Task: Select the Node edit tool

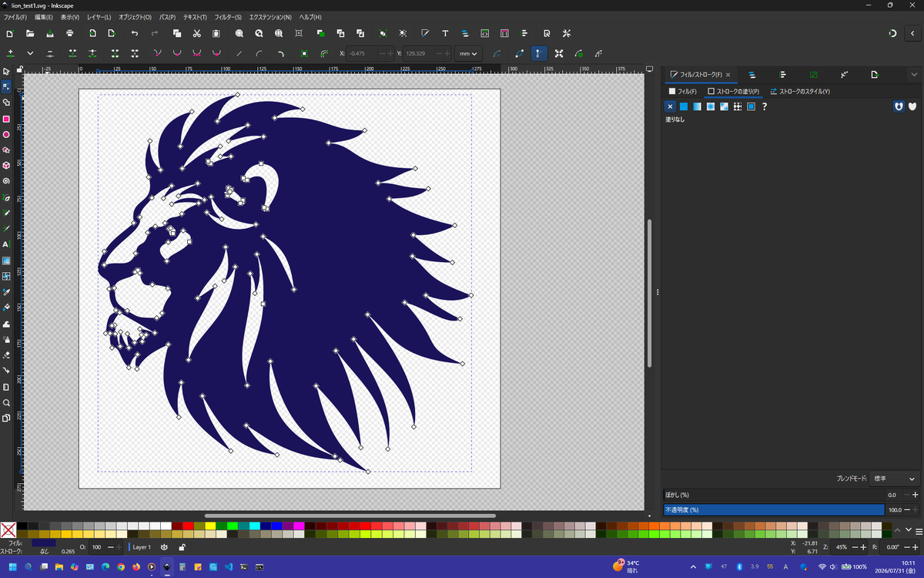Action: tap(6, 86)
